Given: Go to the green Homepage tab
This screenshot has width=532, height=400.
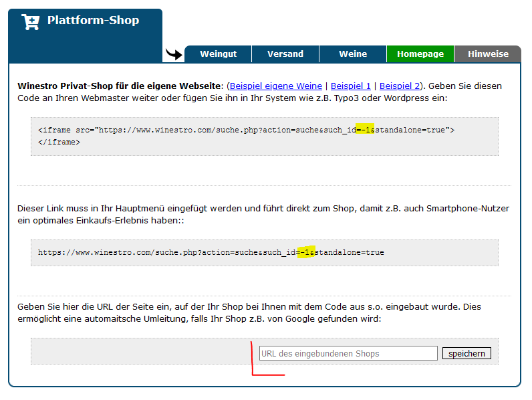Looking at the screenshot, I should [x=420, y=54].
